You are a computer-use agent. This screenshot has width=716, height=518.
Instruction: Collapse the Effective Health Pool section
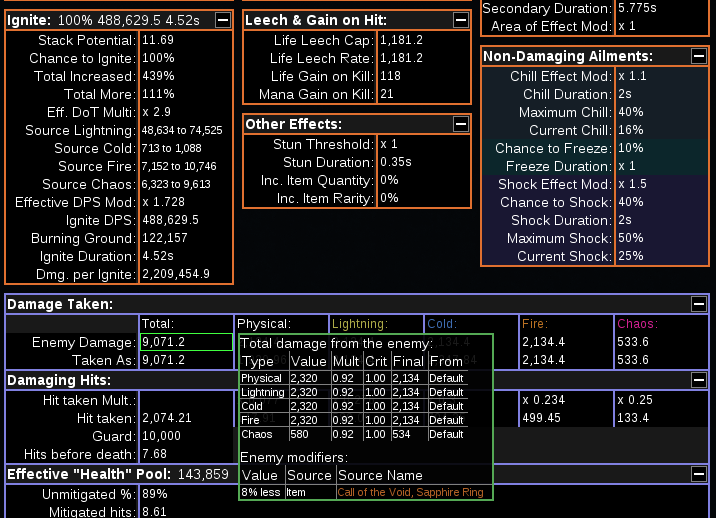(699, 474)
